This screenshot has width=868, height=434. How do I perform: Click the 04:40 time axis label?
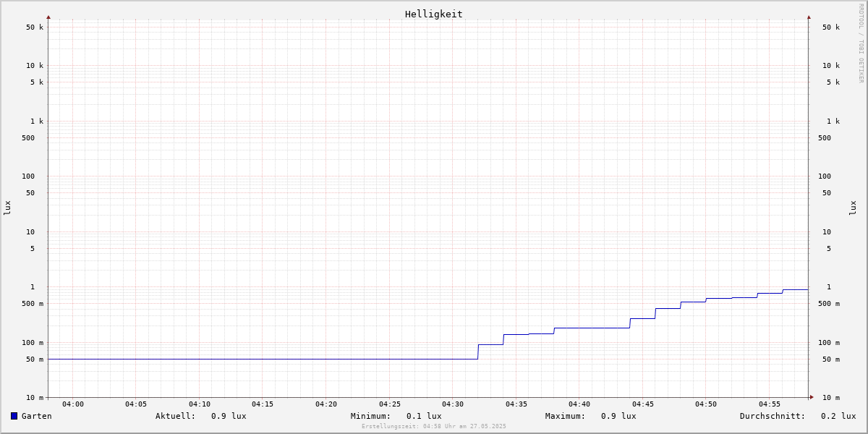(x=579, y=404)
